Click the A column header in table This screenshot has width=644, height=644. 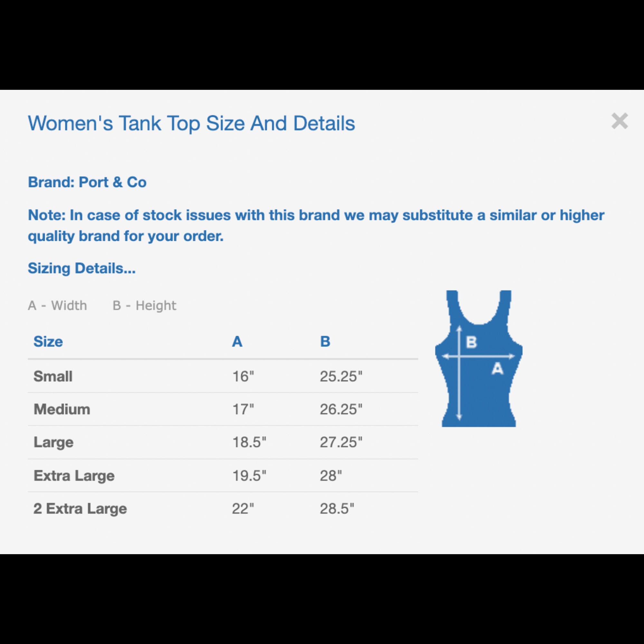(x=237, y=342)
